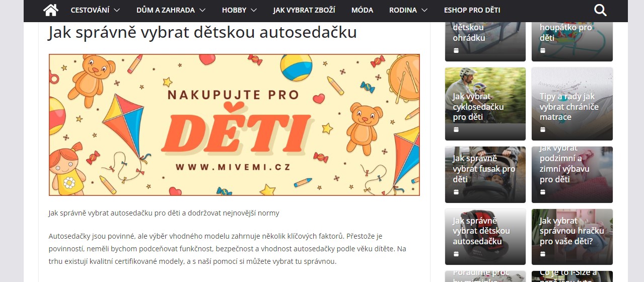Open the Móda menu item
This screenshot has width=644, height=282.
coord(362,10)
